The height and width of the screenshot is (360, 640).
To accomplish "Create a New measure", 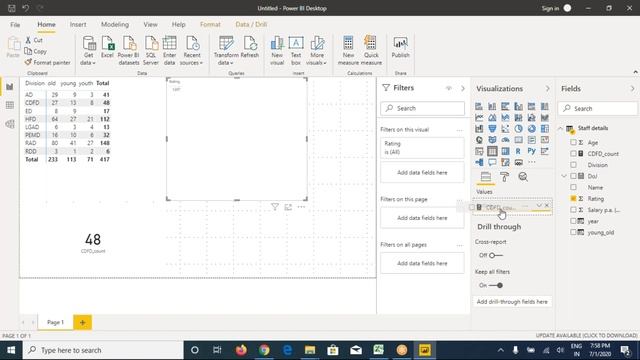I will 348,51.
